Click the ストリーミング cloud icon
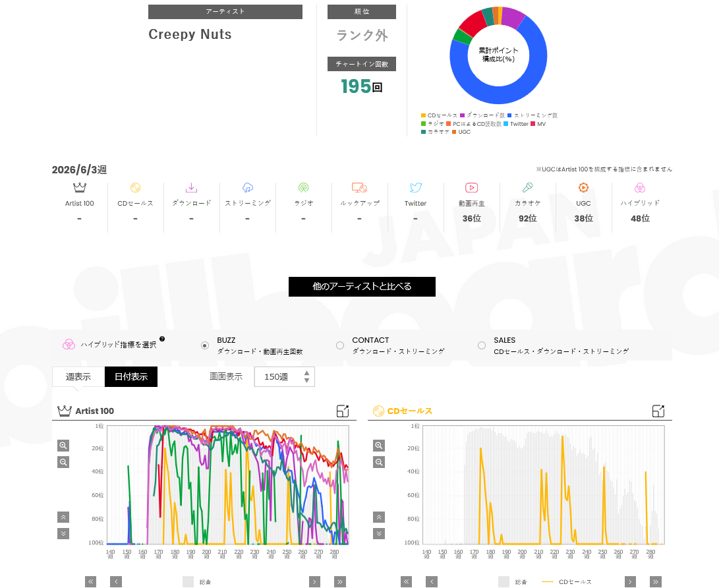Image resolution: width=719 pixels, height=588 pixels. [248, 188]
